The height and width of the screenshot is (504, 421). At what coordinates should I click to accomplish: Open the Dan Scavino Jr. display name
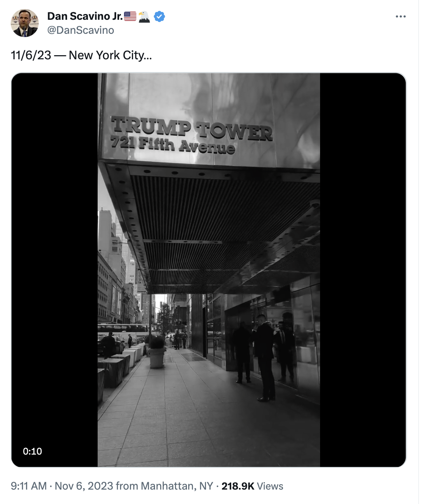click(x=85, y=16)
